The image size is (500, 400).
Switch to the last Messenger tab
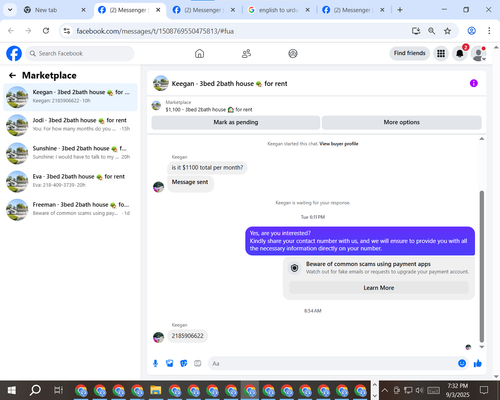[354, 10]
